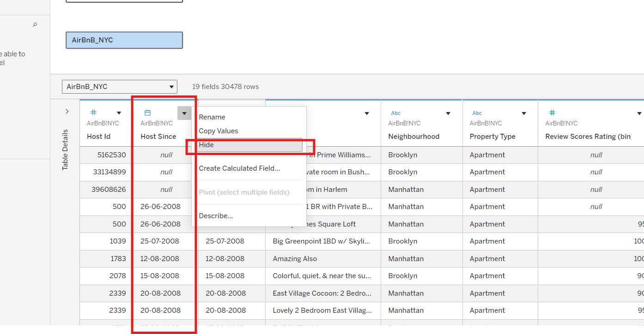
Task: Select the AirBnB_NYC table box on canvas
Action: point(124,40)
